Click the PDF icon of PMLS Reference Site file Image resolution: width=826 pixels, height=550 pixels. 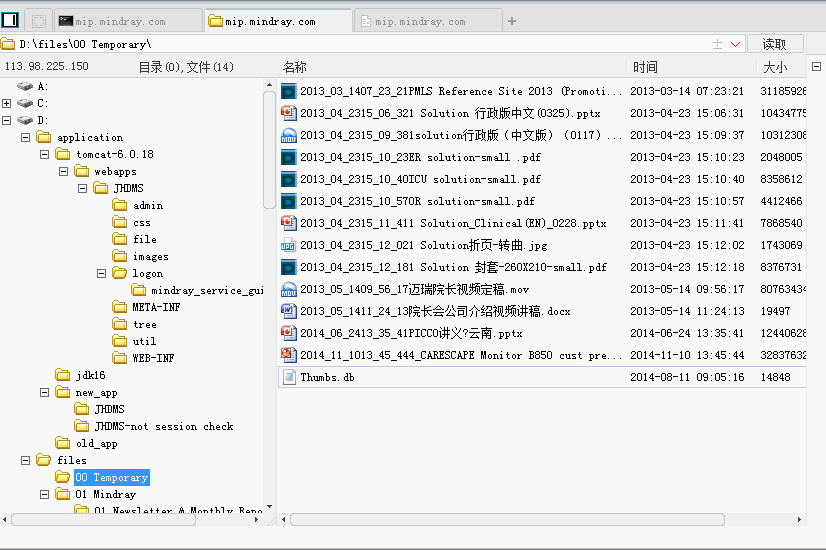(x=288, y=92)
